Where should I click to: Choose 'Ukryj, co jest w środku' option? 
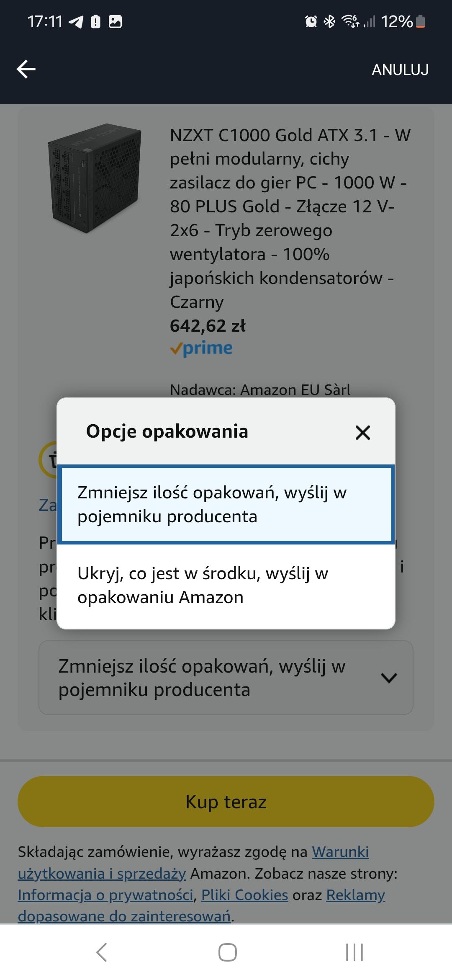coord(226,585)
